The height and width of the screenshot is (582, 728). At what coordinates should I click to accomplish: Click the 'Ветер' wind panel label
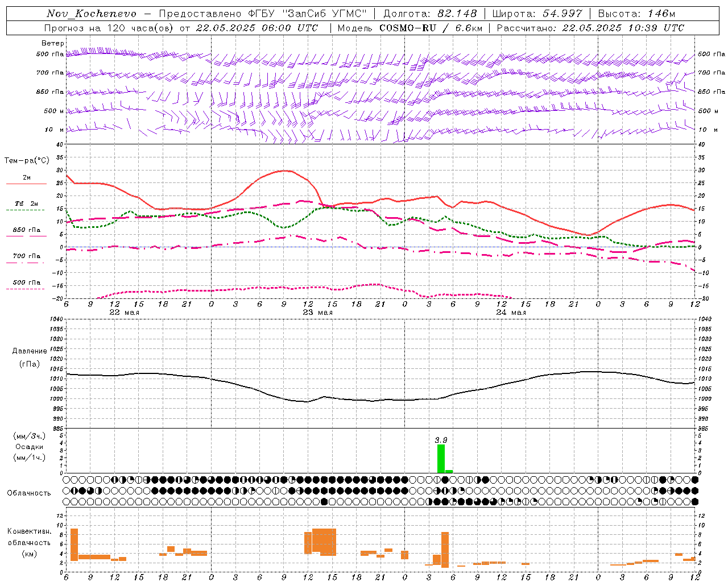(52, 43)
